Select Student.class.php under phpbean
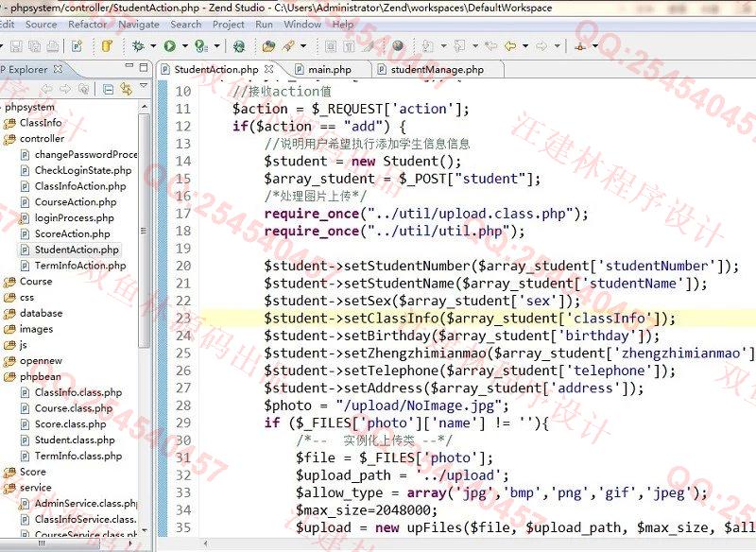The height and width of the screenshot is (552, 756). point(75,440)
